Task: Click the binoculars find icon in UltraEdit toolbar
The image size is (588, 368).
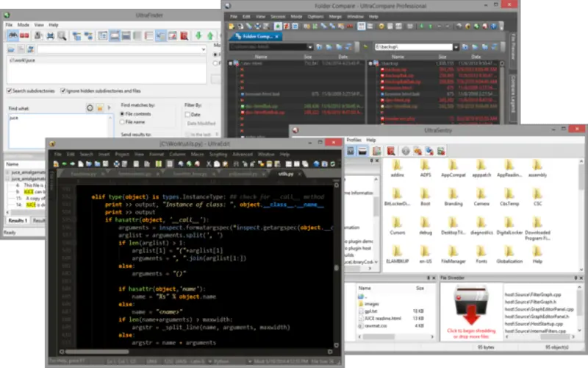Action: point(236,163)
